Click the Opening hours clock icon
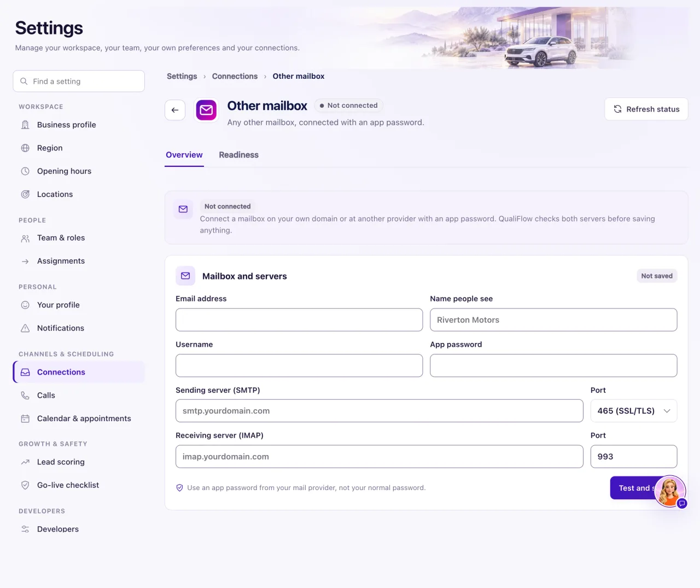This screenshot has height=588, width=700. click(x=25, y=171)
